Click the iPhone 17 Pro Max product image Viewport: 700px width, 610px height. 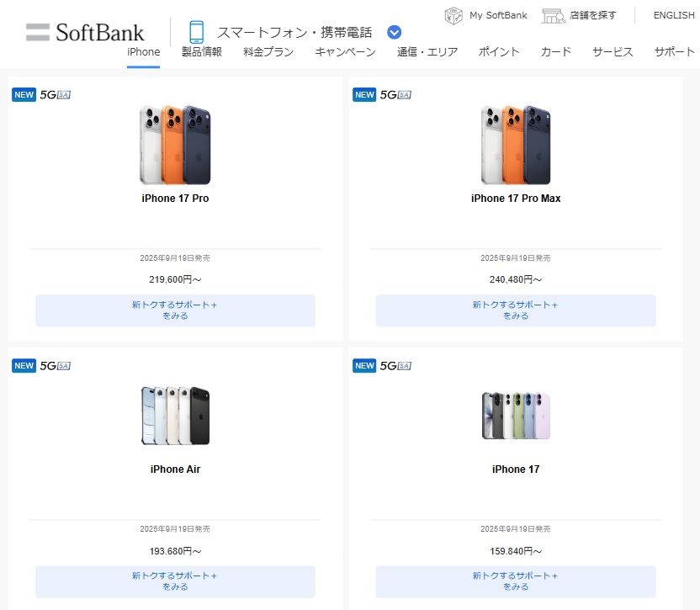click(516, 145)
